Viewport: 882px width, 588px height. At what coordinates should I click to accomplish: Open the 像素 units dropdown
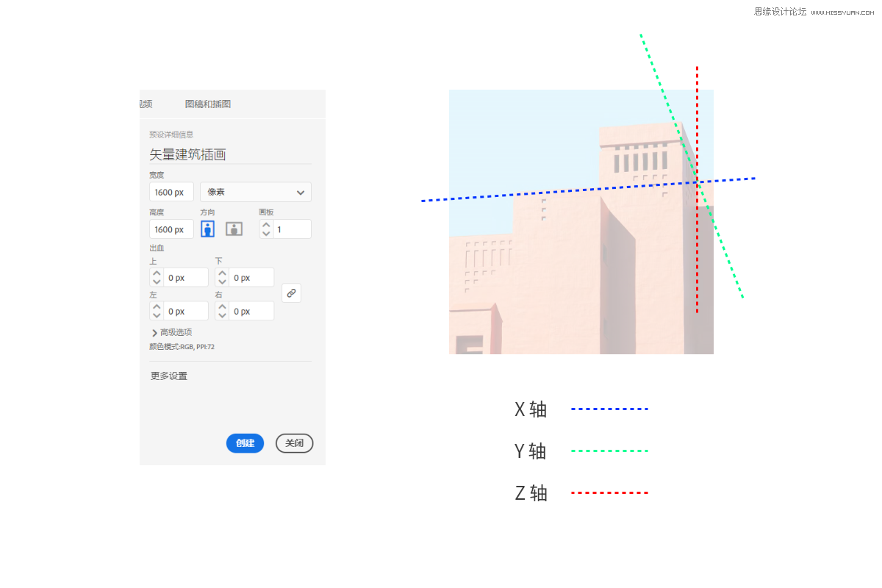pyautogui.click(x=255, y=192)
